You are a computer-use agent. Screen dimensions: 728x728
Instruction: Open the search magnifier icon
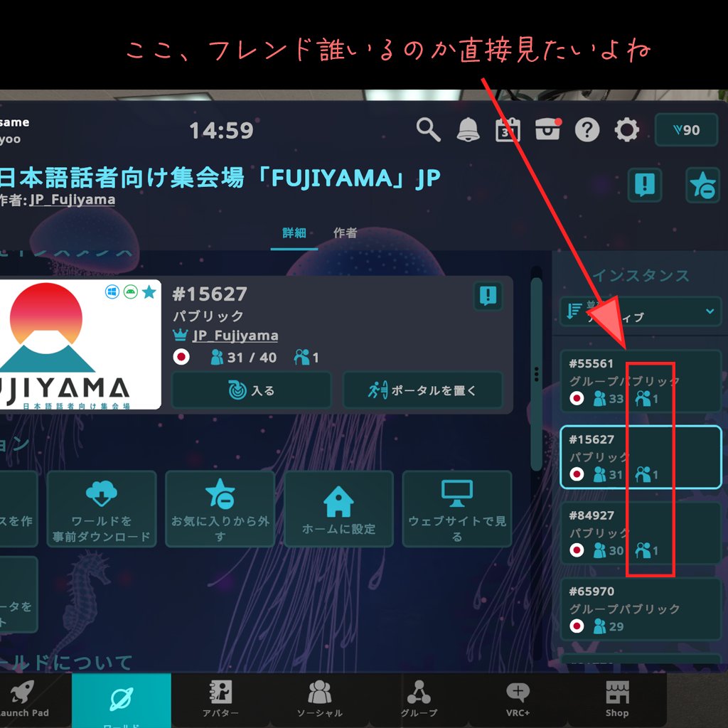coord(427,129)
